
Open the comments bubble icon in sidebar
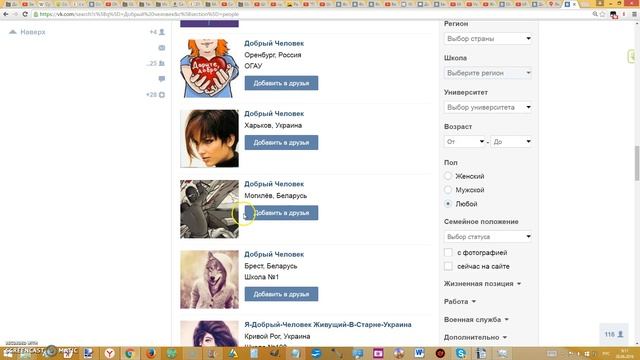[162, 79]
